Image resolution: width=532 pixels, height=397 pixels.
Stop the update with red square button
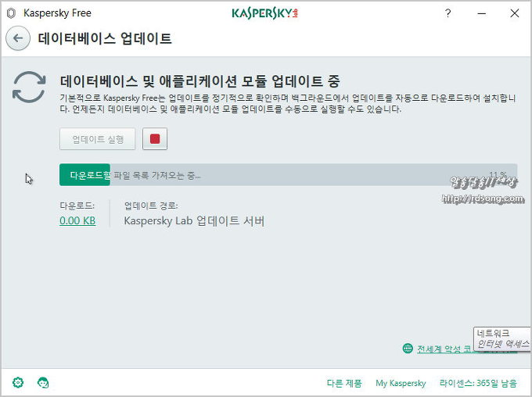tap(155, 138)
